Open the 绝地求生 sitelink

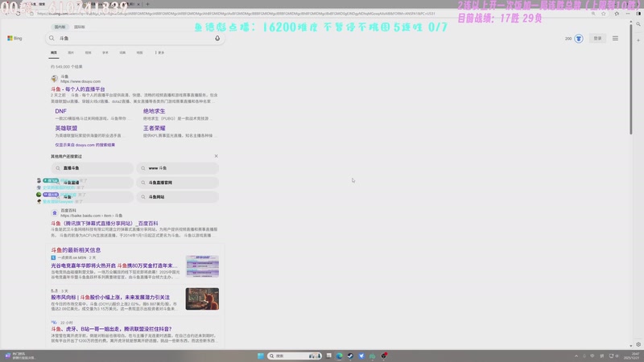(154, 111)
